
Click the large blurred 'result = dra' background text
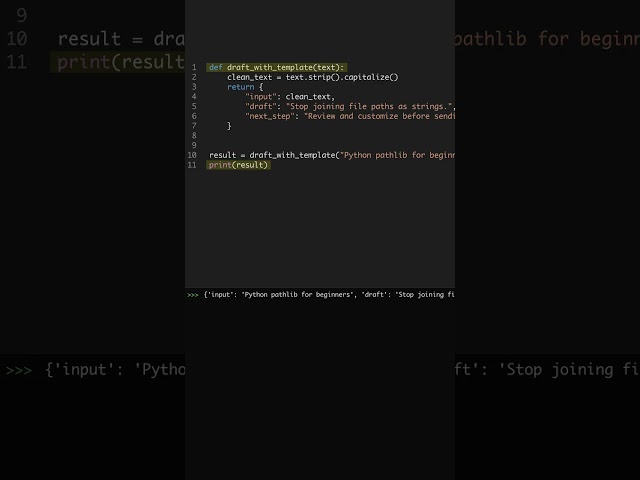click(x=121, y=39)
